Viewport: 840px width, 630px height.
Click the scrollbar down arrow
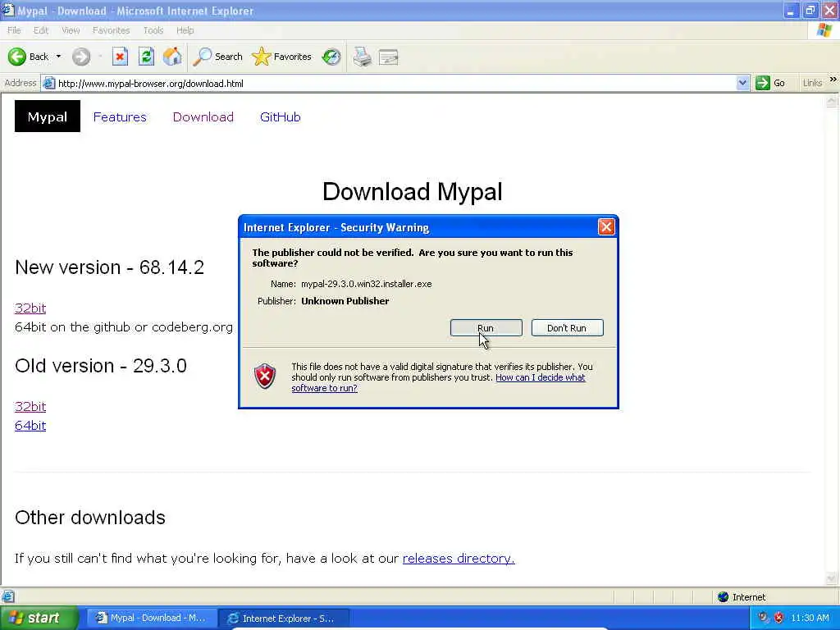pos(832,578)
